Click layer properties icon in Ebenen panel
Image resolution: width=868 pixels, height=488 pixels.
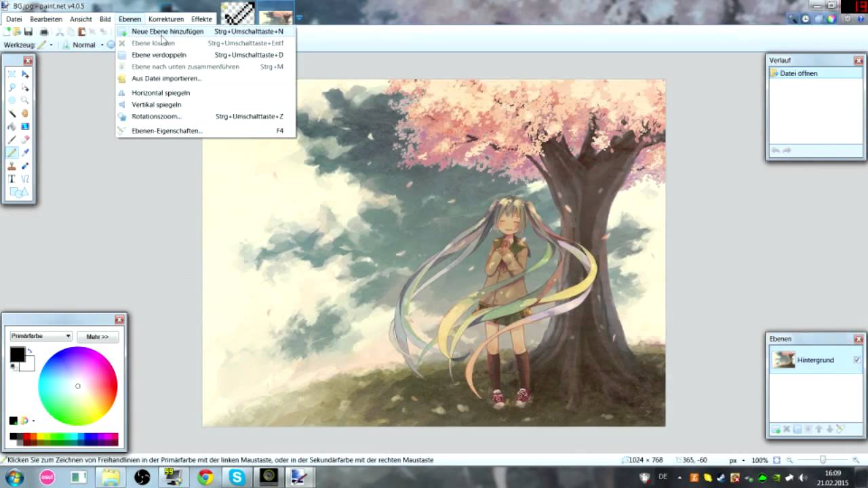(840, 429)
